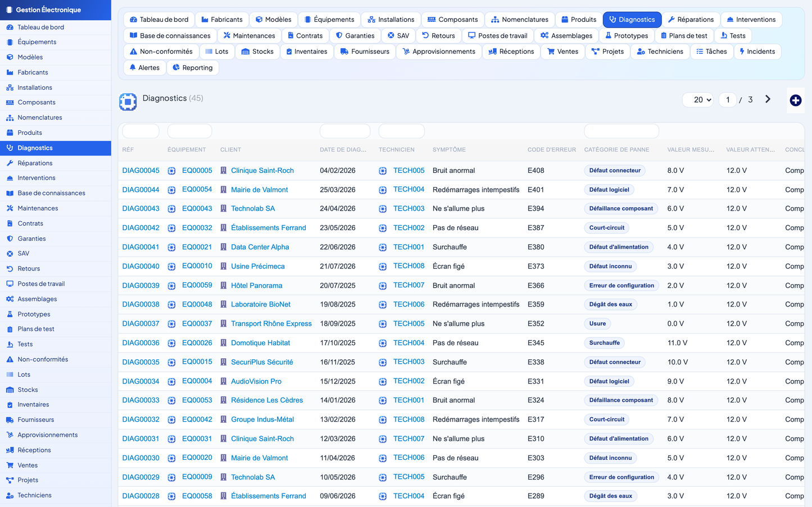Click the Garanties shield icon in the sidebar
Viewport: 812px width, 507px height.
point(10,239)
